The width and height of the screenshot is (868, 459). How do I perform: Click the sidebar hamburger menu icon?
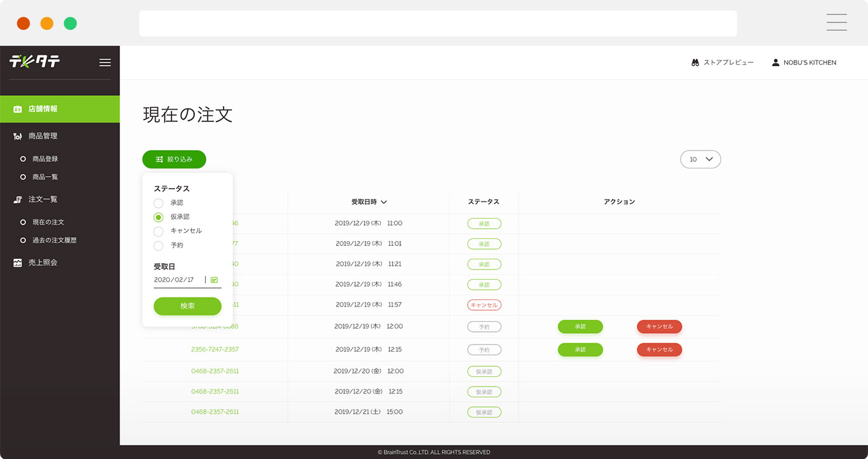(105, 62)
